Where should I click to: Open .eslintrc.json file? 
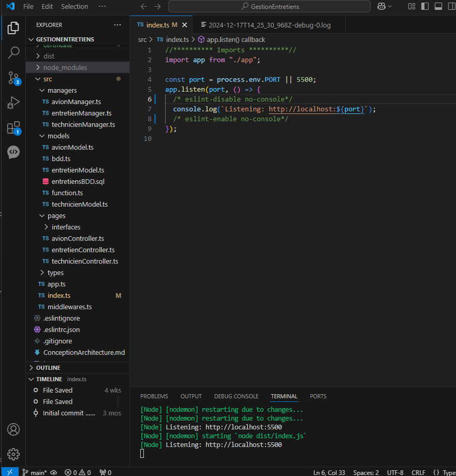[78, 330]
